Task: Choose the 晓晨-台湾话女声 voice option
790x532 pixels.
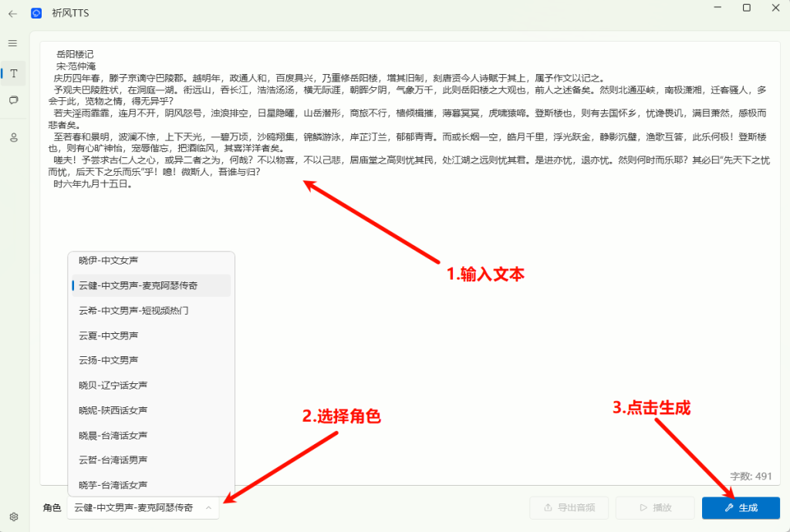Action: (116, 435)
